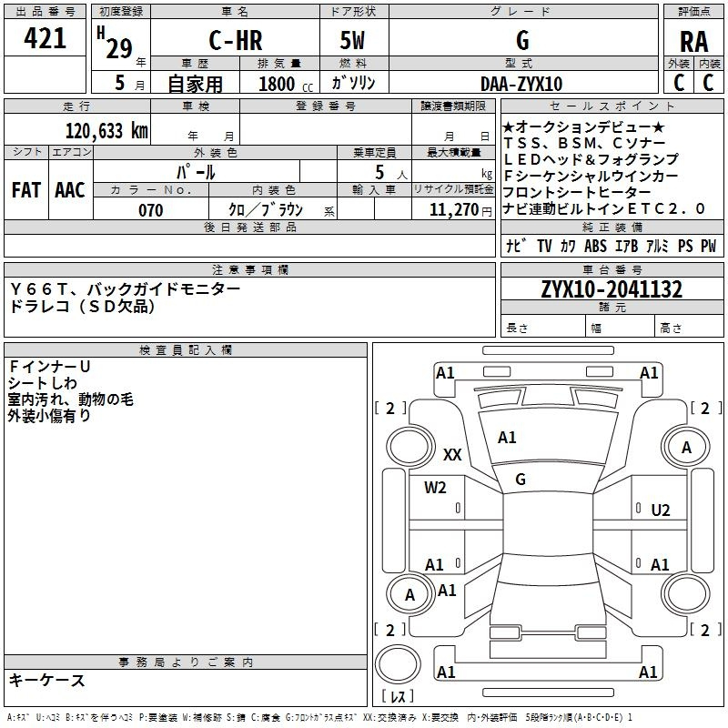Click the 注意事項欄 section header
Screen dimensions: 728x728
click(x=250, y=269)
